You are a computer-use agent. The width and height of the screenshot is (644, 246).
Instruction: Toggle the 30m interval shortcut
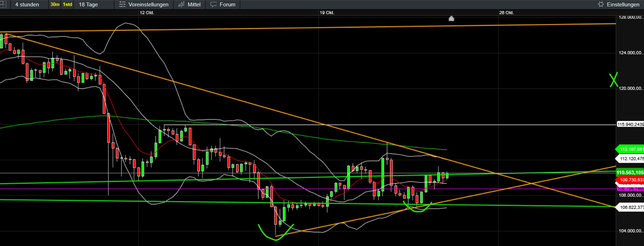pos(55,5)
